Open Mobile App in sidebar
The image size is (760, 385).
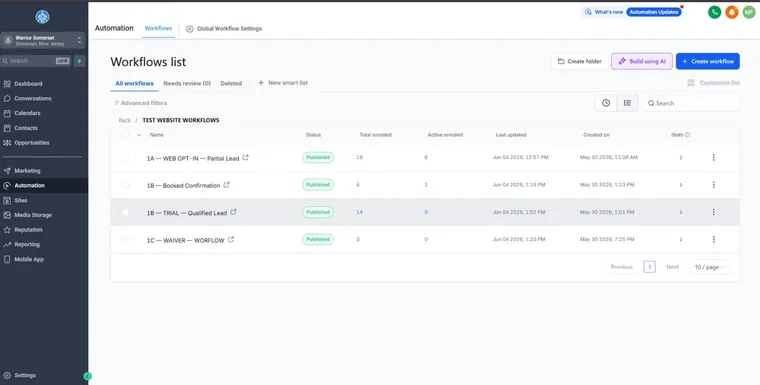[x=29, y=259]
